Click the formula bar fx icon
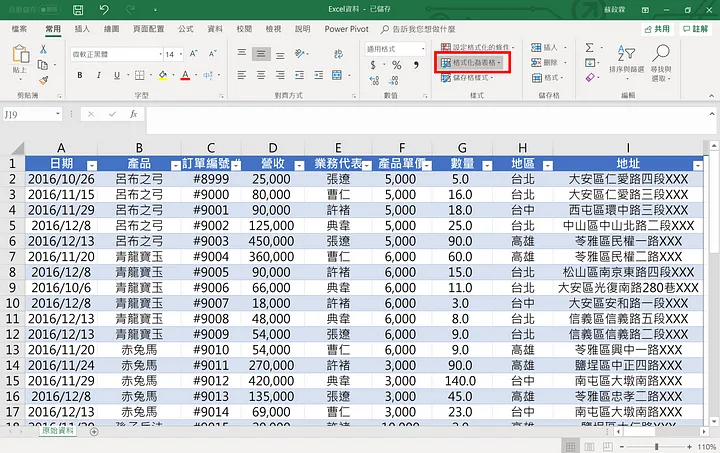This screenshot has height=453, width=720. coord(133,114)
